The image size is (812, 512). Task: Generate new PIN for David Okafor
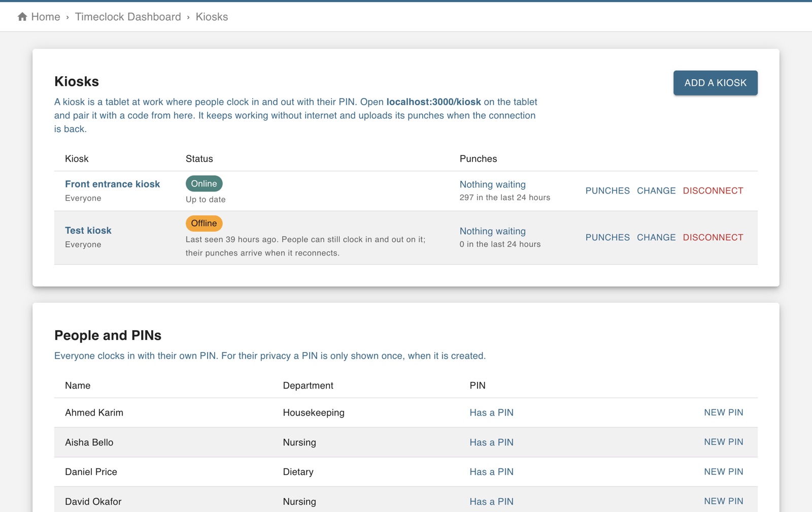(x=723, y=501)
